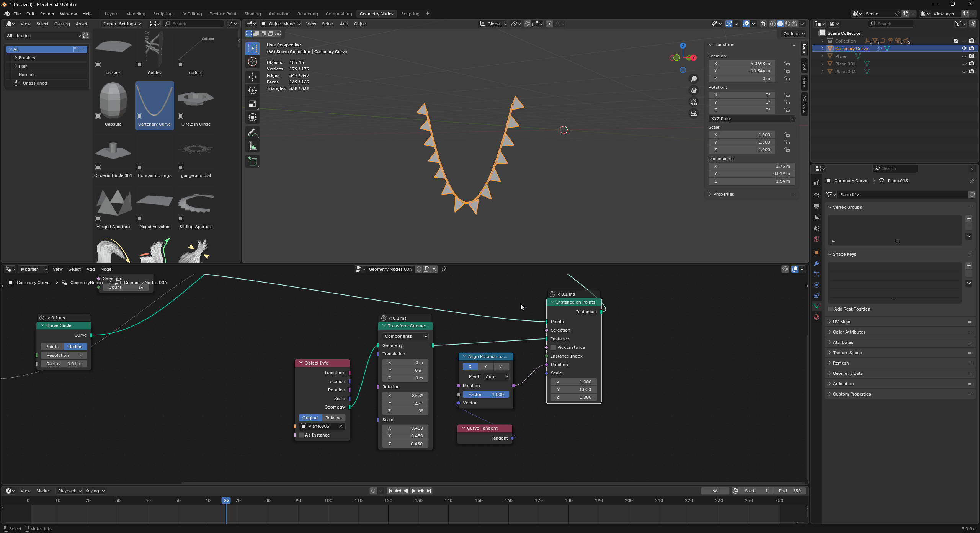This screenshot has width=980, height=533.
Task: Adjust the Factor slider in Align Rotation
Action: pyautogui.click(x=486, y=394)
